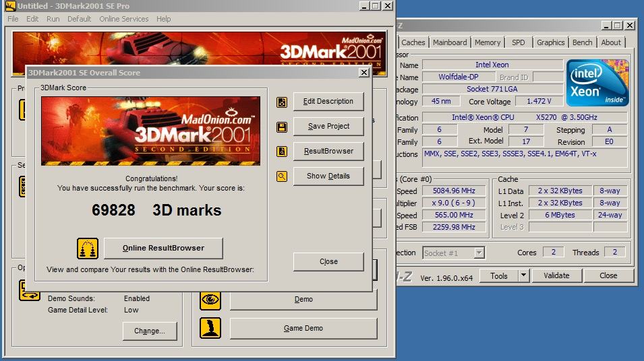Click the Wolfdale-DP code name field
This screenshot has height=361, width=644.
click(x=459, y=77)
